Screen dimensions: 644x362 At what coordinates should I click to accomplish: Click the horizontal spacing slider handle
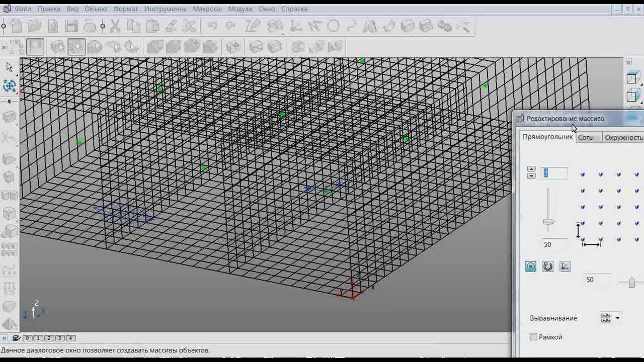(631, 283)
